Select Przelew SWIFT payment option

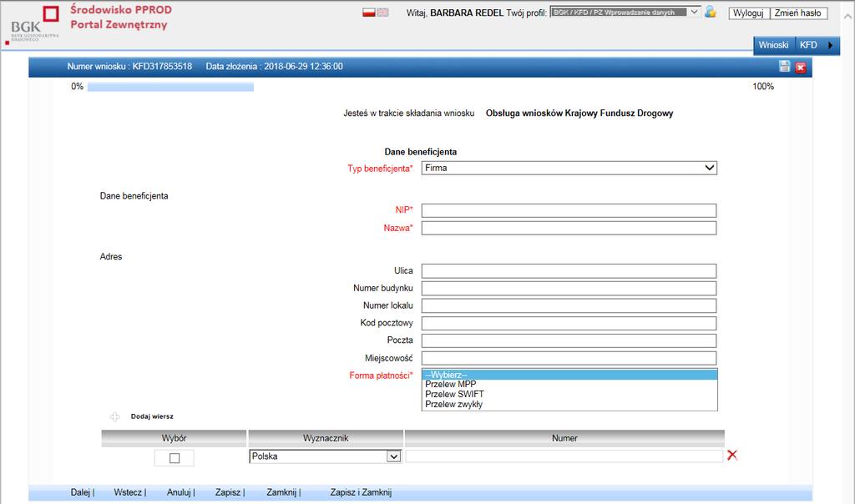[454, 394]
